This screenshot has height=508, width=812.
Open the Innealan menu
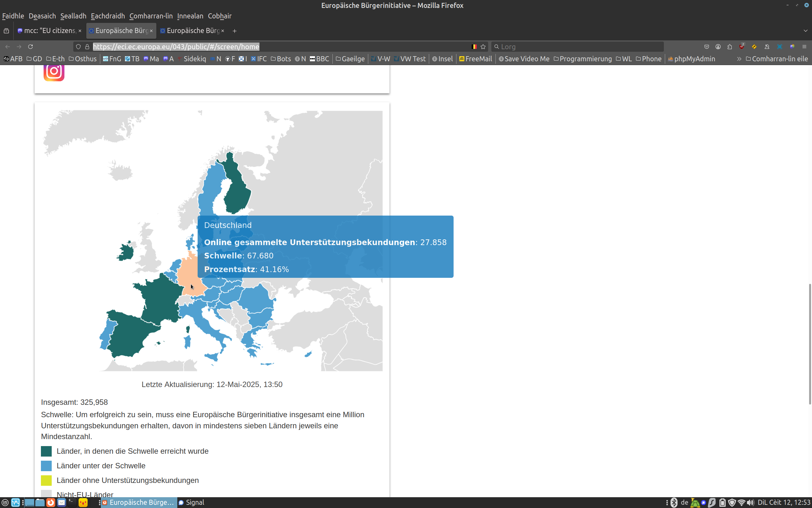click(190, 16)
